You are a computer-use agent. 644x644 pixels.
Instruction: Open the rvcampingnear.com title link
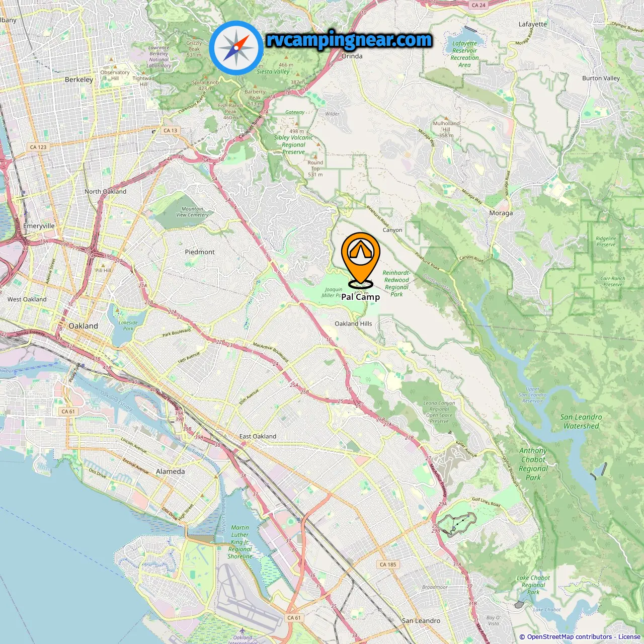pyautogui.click(x=349, y=40)
